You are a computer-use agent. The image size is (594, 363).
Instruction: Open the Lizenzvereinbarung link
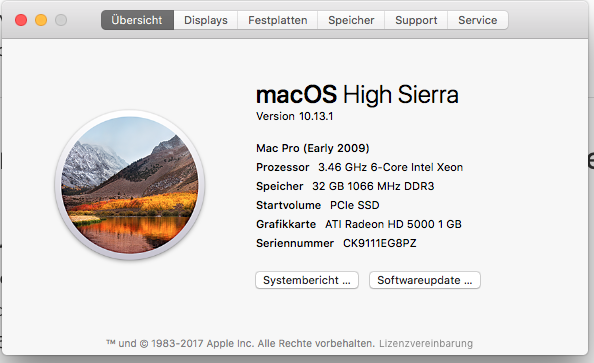[x=426, y=343]
